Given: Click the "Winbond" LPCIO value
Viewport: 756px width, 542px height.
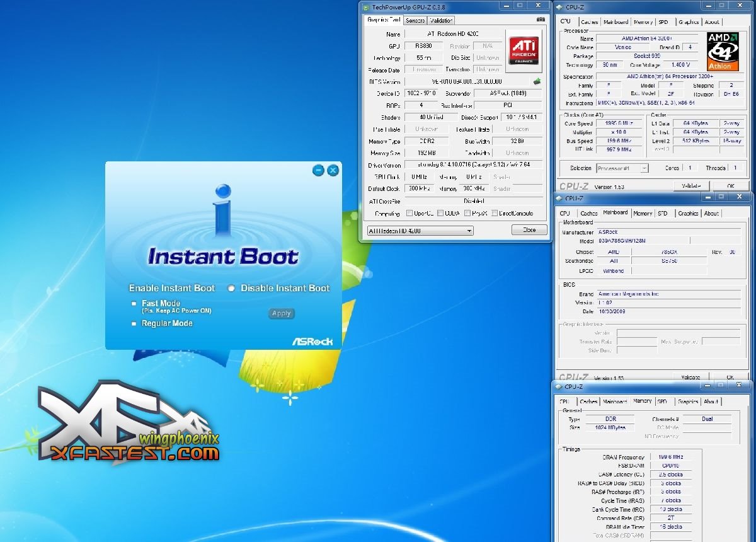Looking at the screenshot, I should point(613,271).
